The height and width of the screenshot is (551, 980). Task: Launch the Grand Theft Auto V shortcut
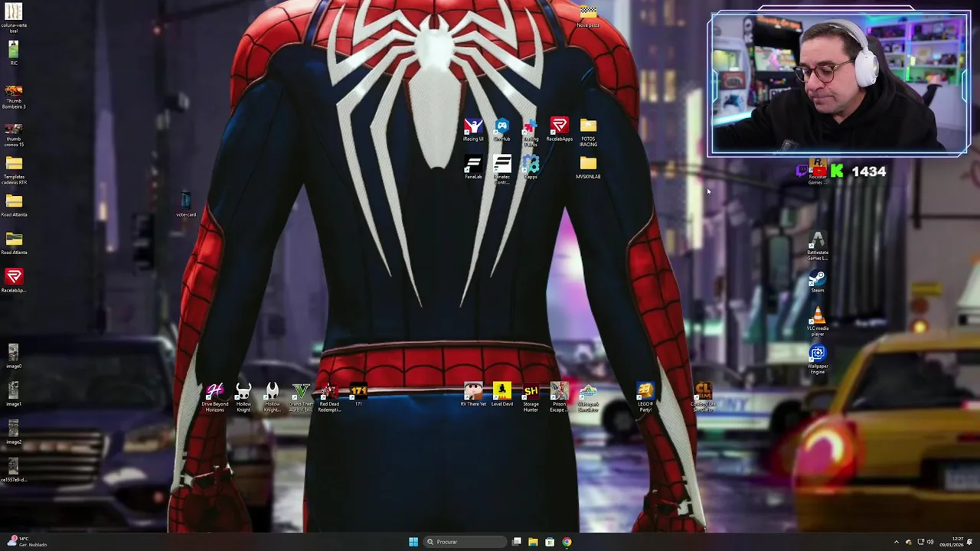click(x=301, y=398)
